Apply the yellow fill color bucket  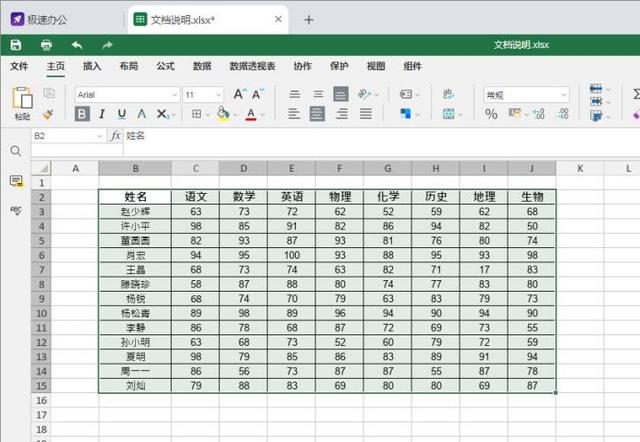pos(223,114)
